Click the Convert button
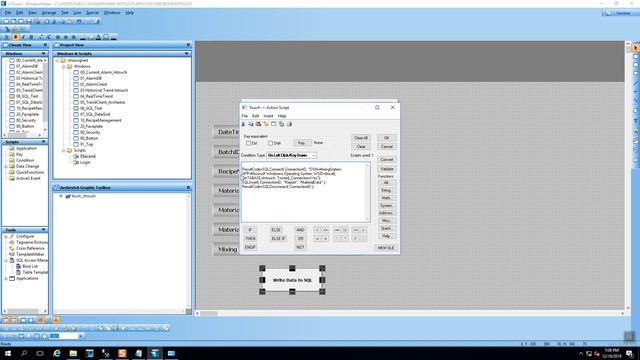 [x=387, y=160]
